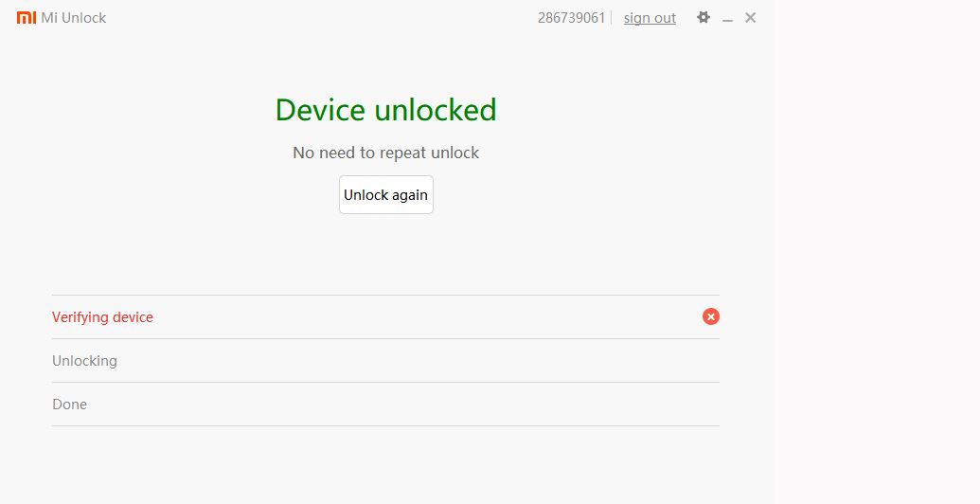980x504 pixels.
Task: Click empty space on the Done row's right end
Action: (663, 405)
